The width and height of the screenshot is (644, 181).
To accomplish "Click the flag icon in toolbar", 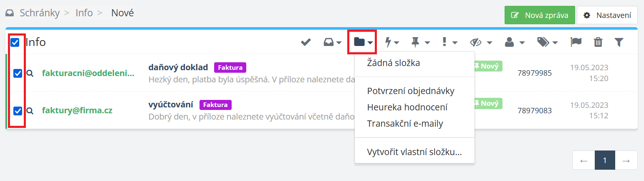I will [576, 42].
